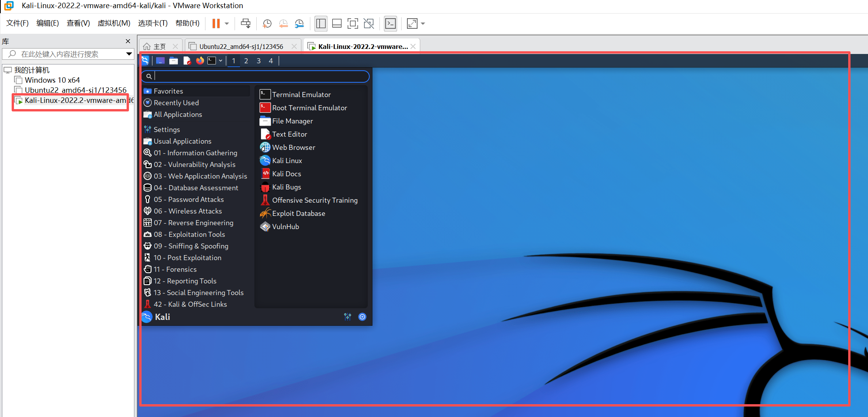Image resolution: width=868 pixels, height=417 pixels.
Task: Expand the panel terminal dropdown arrow
Action: click(x=221, y=61)
